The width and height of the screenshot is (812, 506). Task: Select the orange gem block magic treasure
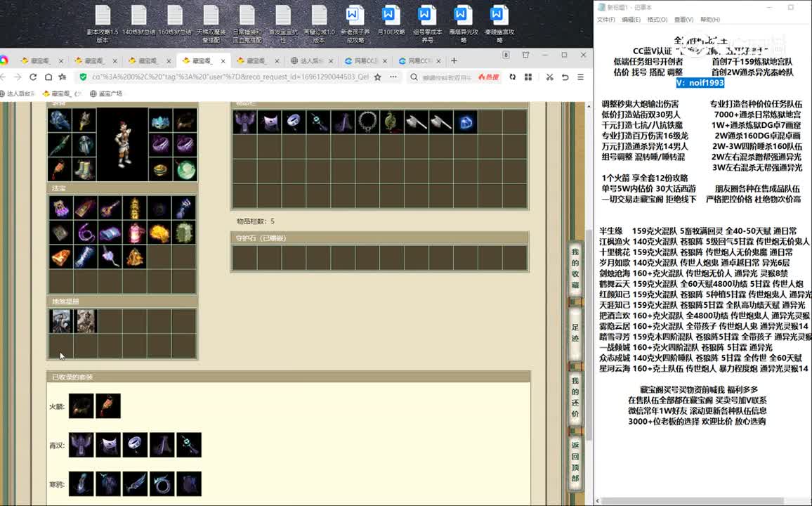click(x=60, y=257)
